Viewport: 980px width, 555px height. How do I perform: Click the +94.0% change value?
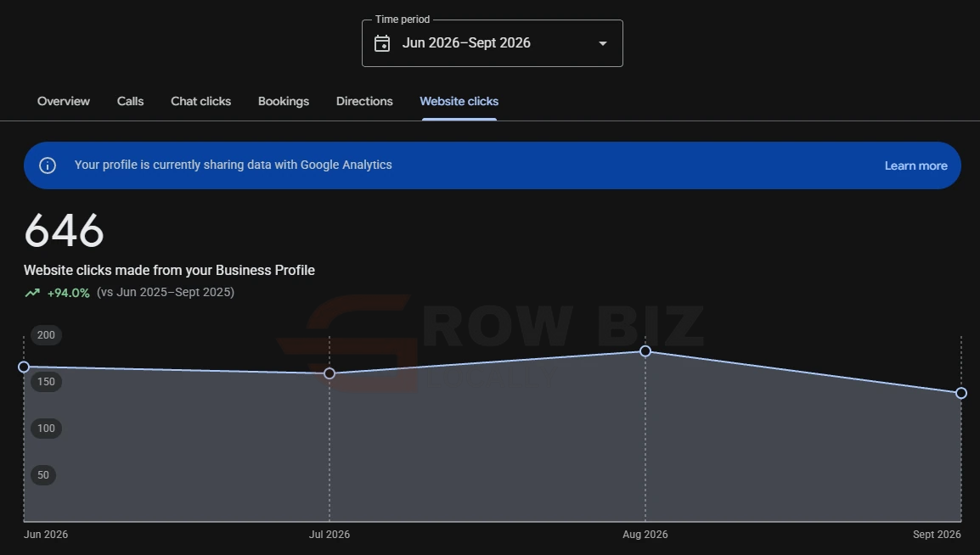pos(68,293)
